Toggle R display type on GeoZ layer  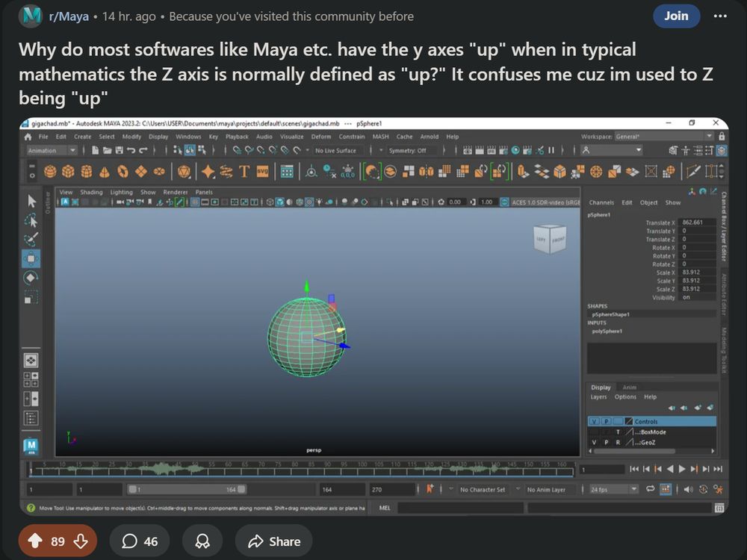pos(618,442)
